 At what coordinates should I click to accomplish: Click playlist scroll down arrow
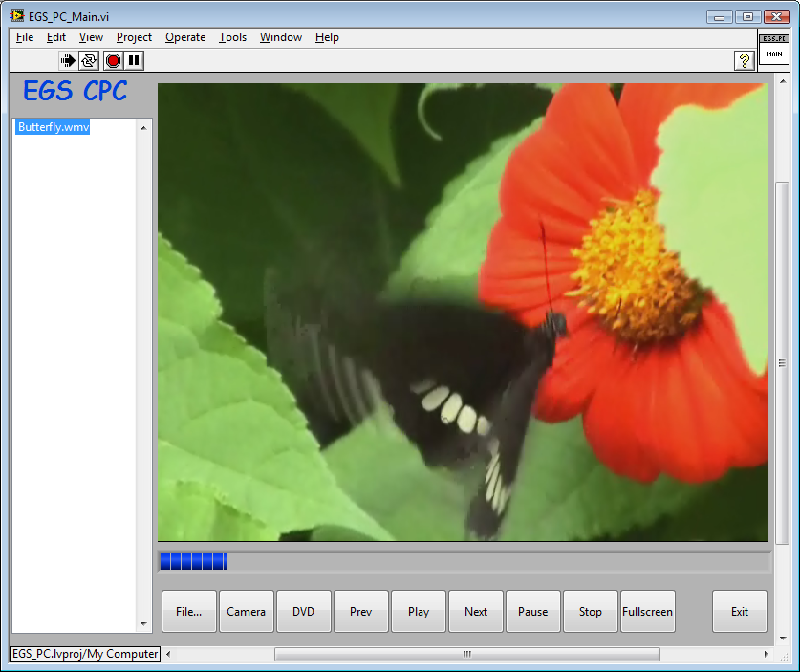click(x=144, y=624)
